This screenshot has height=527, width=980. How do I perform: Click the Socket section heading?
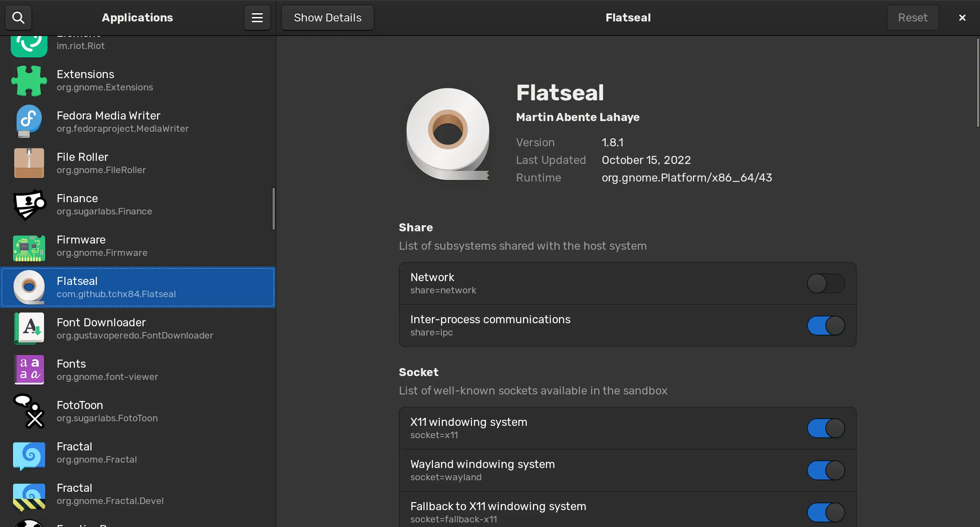coord(418,372)
